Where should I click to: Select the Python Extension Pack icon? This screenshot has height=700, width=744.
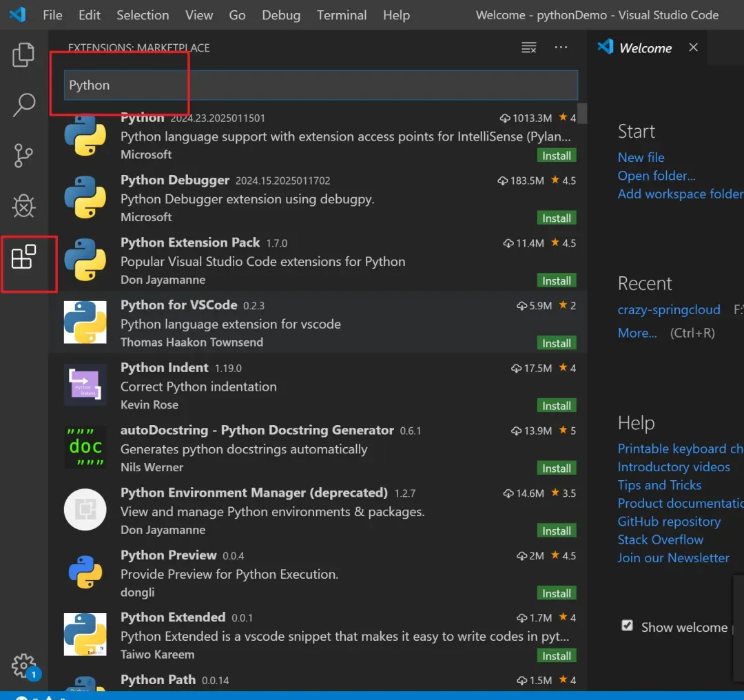point(85,260)
